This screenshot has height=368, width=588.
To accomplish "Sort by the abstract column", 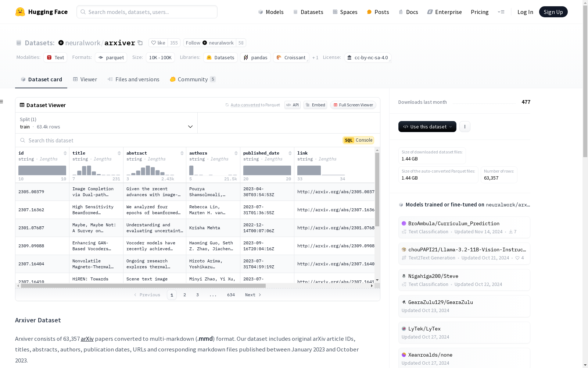I will point(182,153).
